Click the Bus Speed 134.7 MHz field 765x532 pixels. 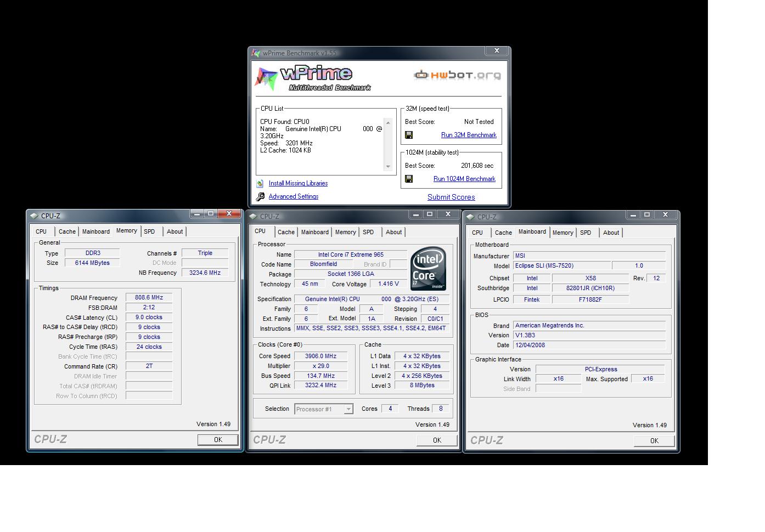click(320, 376)
